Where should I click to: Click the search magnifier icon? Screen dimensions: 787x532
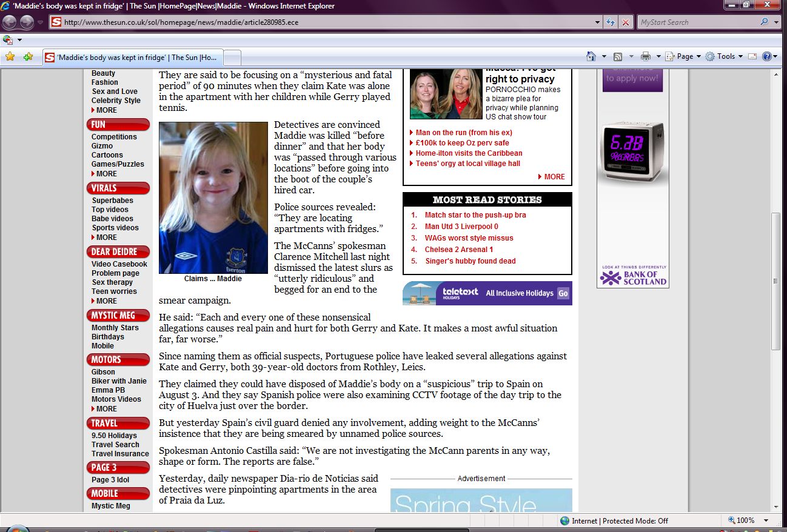pyautogui.click(x=764, y=22)
